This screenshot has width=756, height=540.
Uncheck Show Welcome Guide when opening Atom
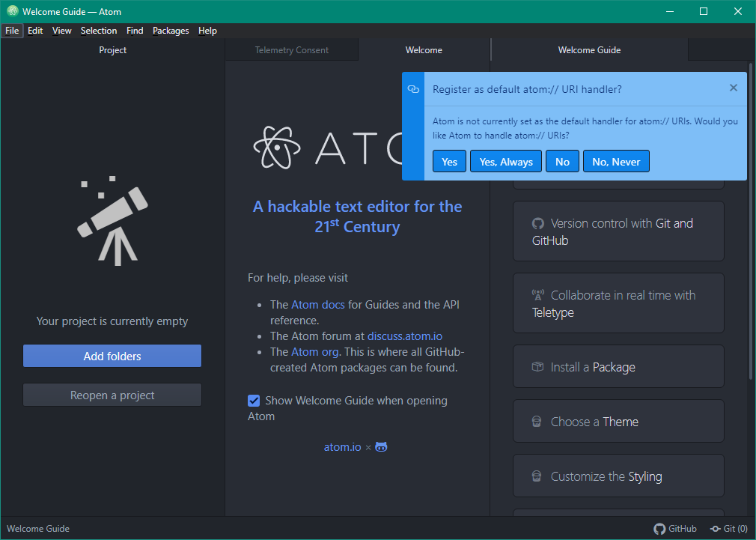tap(254, 401)
